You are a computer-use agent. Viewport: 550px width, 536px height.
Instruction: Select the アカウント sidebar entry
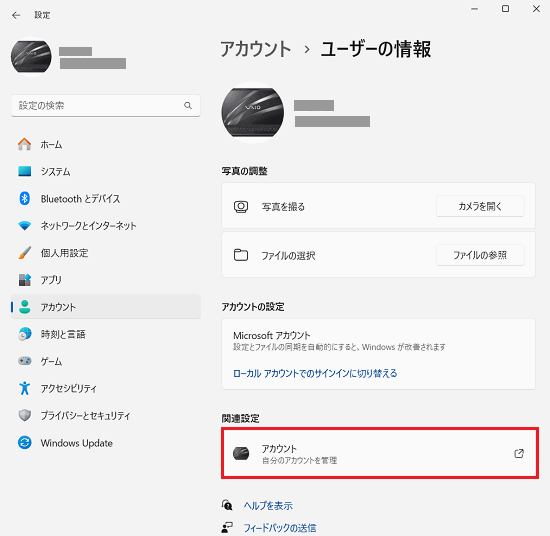(x=106, y=307)
